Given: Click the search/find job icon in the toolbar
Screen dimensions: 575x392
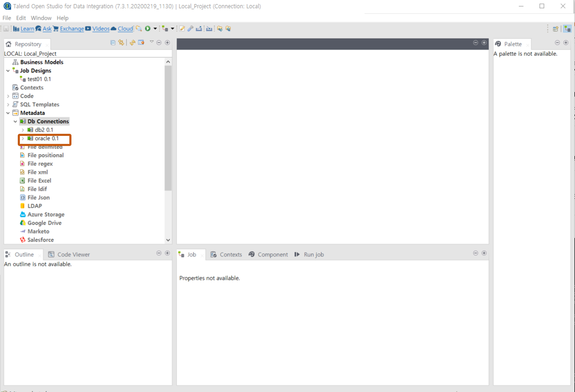Looking at the screenshot, I should tap(139, 29).
